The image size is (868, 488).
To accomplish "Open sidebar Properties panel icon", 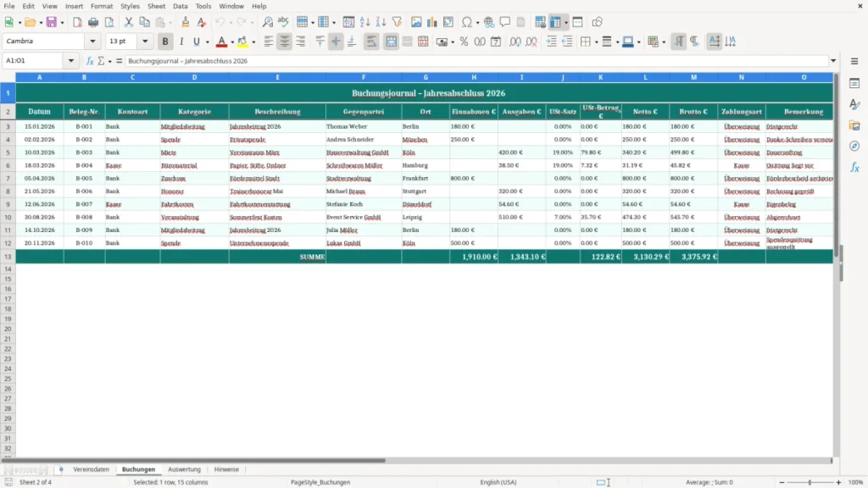I will [x=854, y=83].
